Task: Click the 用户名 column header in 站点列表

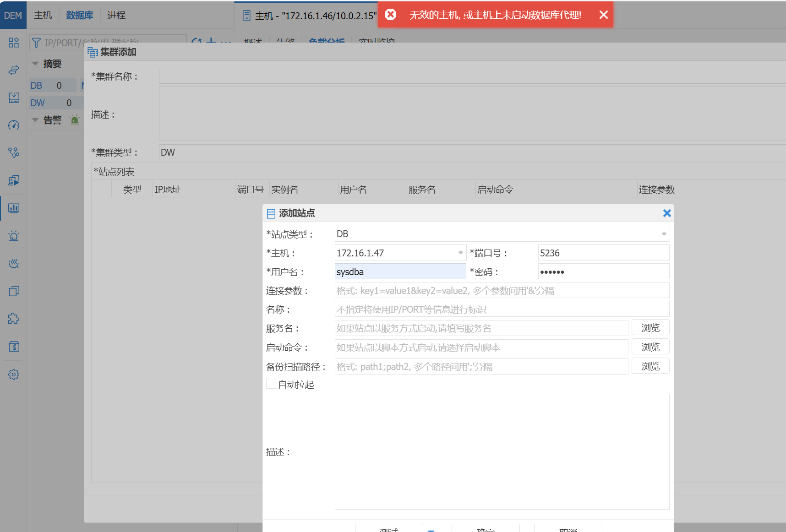Action: [x=372, y=189]
